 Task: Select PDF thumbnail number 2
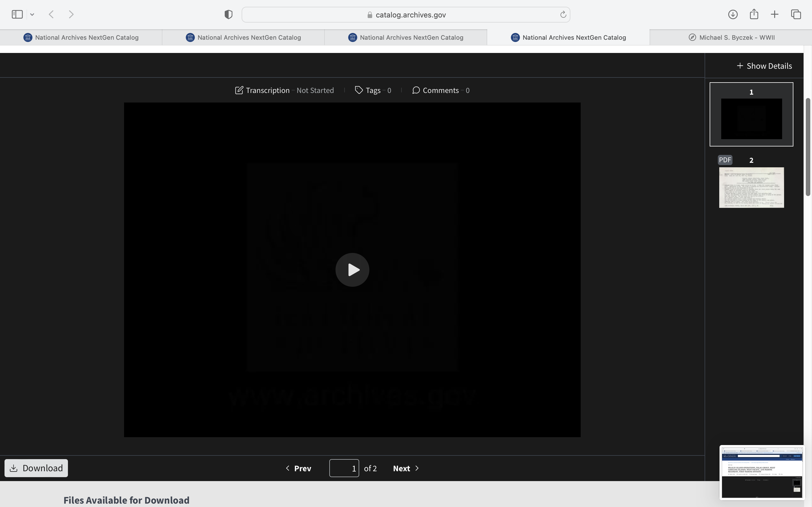point(751,187)
